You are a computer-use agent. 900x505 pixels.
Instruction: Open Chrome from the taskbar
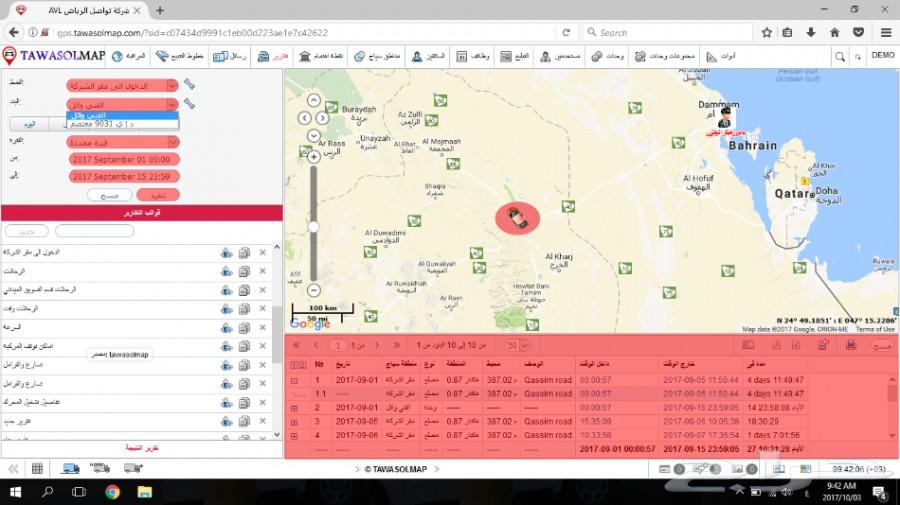(x=112, y=492)
